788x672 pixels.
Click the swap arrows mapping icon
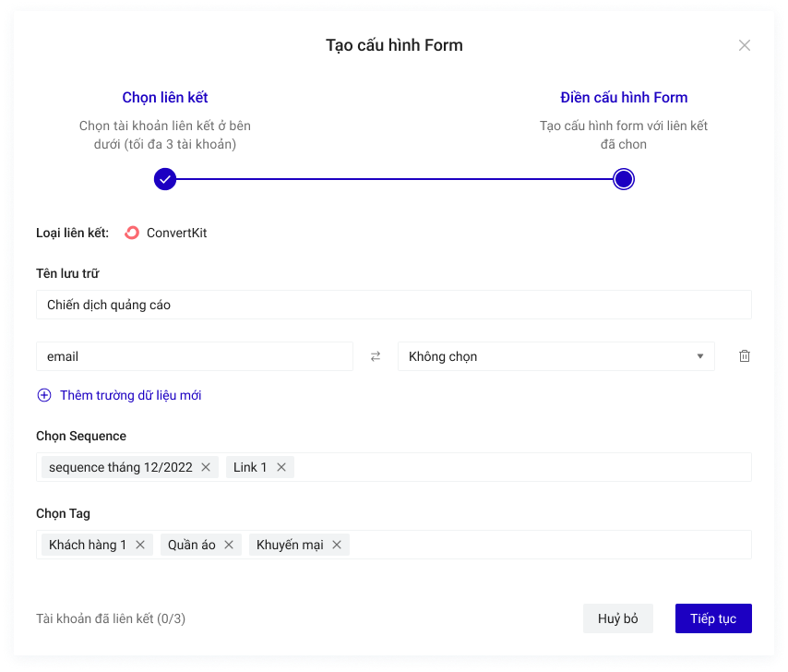(376, 356)
